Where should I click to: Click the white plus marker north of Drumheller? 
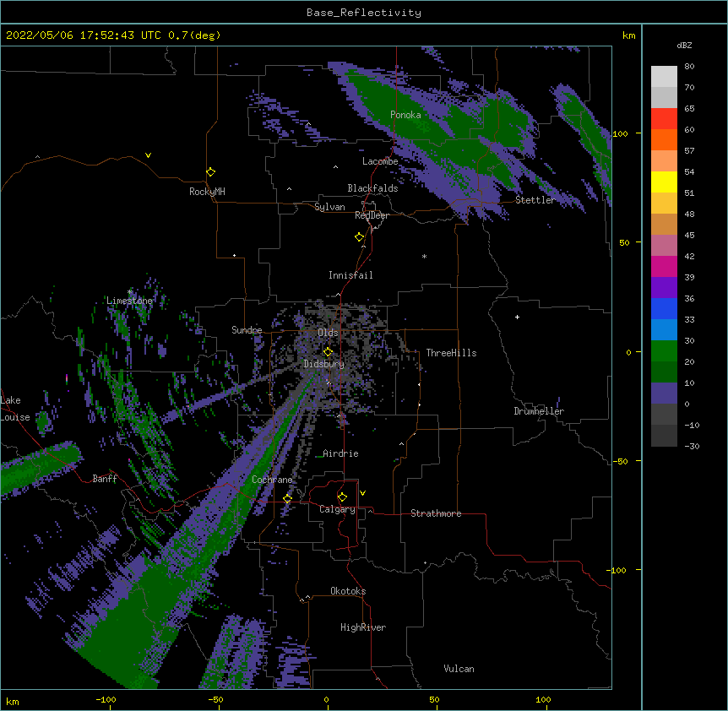[517, 317]
